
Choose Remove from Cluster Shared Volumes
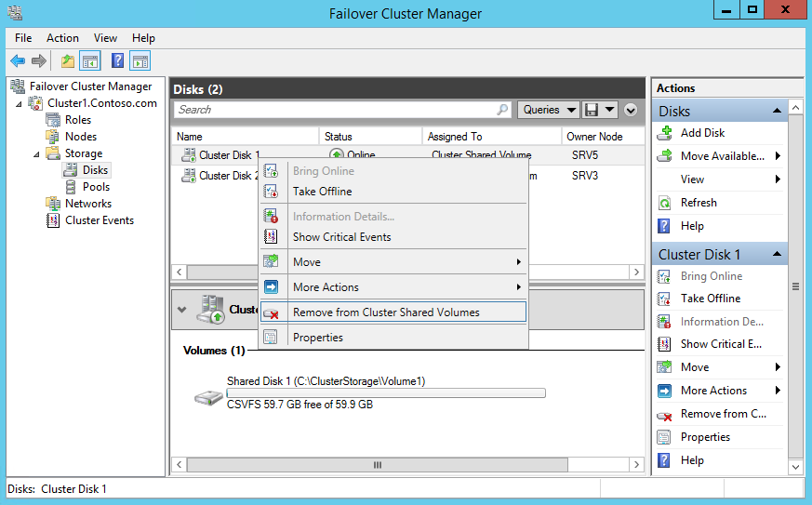(386, 312)
